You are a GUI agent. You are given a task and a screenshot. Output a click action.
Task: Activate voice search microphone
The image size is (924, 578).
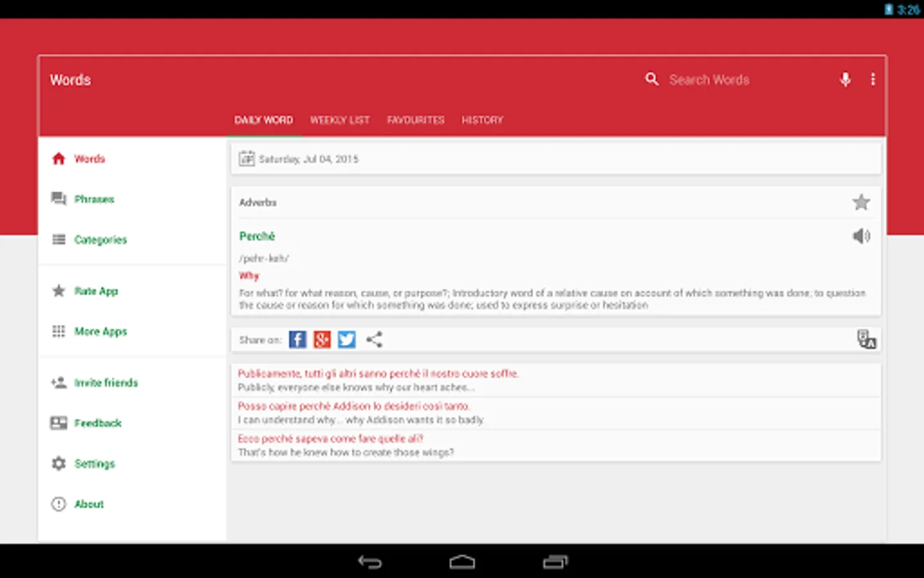845,79
